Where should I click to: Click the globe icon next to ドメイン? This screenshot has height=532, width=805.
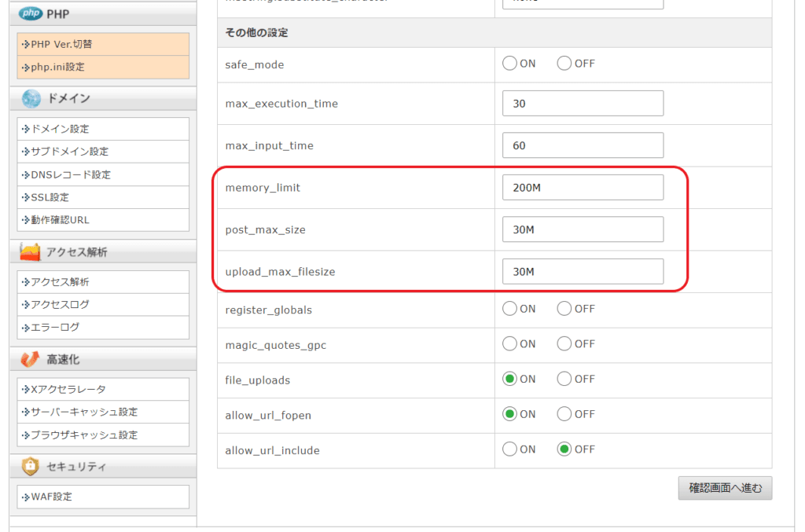pos(31,98)
